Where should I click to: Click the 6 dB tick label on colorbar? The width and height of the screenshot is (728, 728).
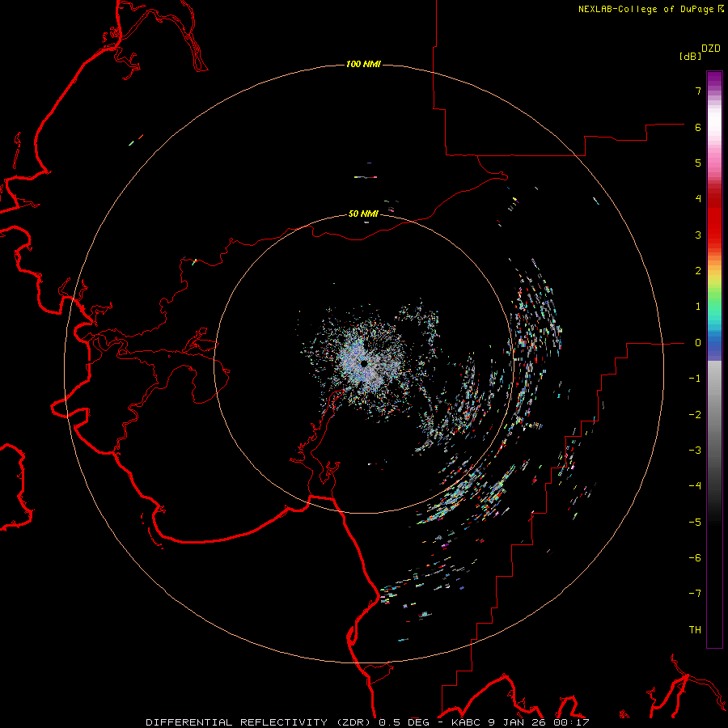click(x=698, y=127)
